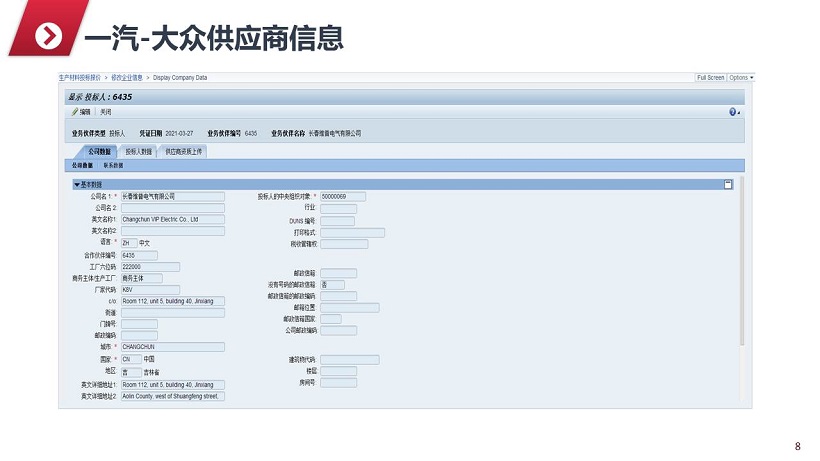Open the Options dropdown menu
This screenshot has height=461, width=820.
tap(741, 77)
